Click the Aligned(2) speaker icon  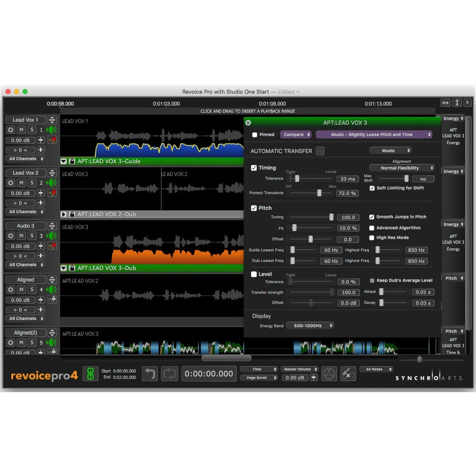click(52, 343)
